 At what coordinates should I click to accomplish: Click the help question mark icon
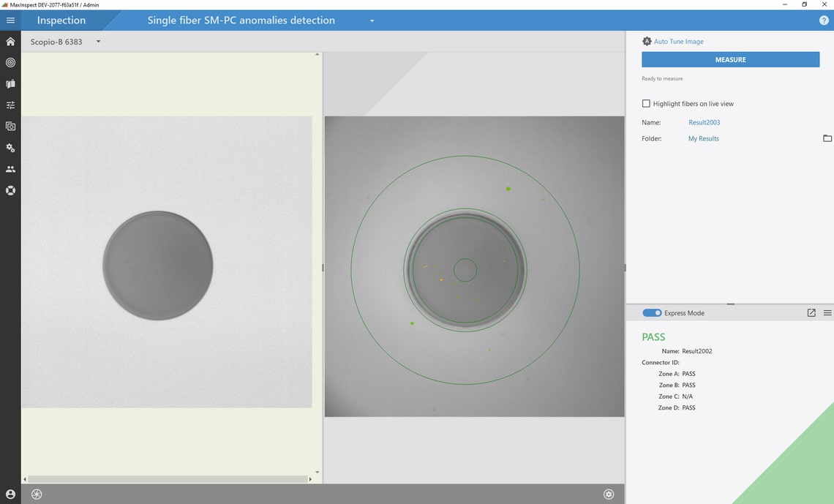point(824,20)
